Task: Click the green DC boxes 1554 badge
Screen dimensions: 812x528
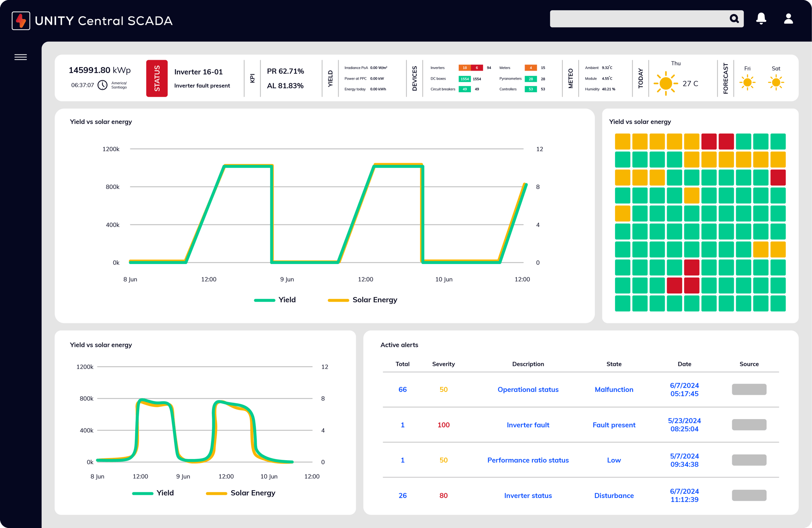Action: tap(464, 79)
